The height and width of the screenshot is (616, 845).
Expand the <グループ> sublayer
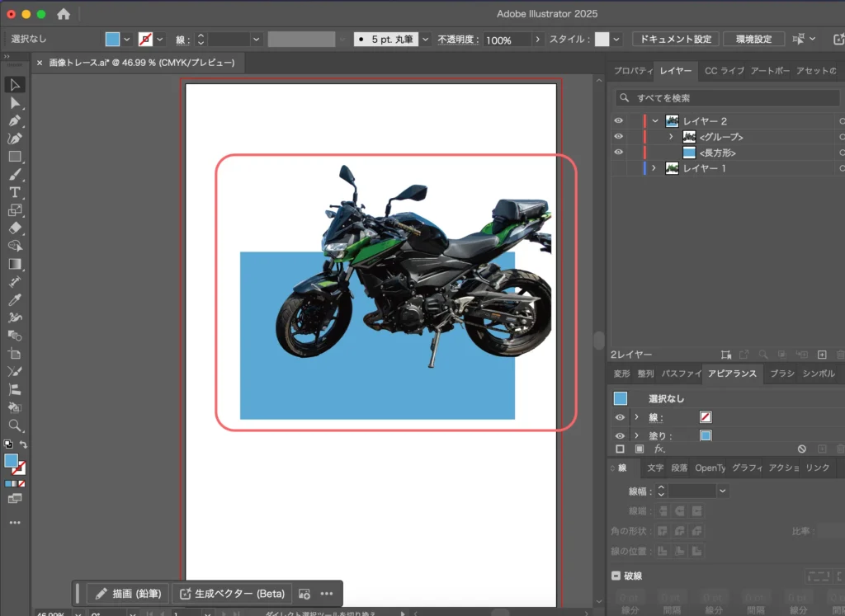point(671,137)
